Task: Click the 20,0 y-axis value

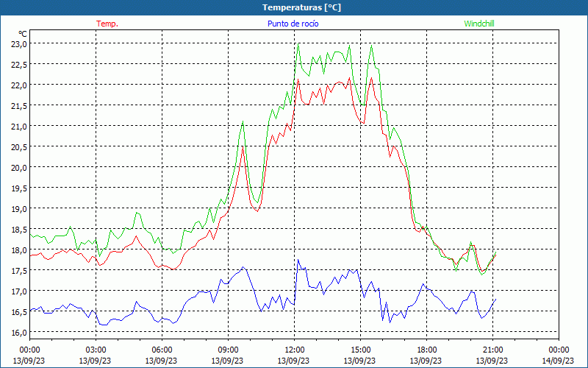Action: point(19,168)
